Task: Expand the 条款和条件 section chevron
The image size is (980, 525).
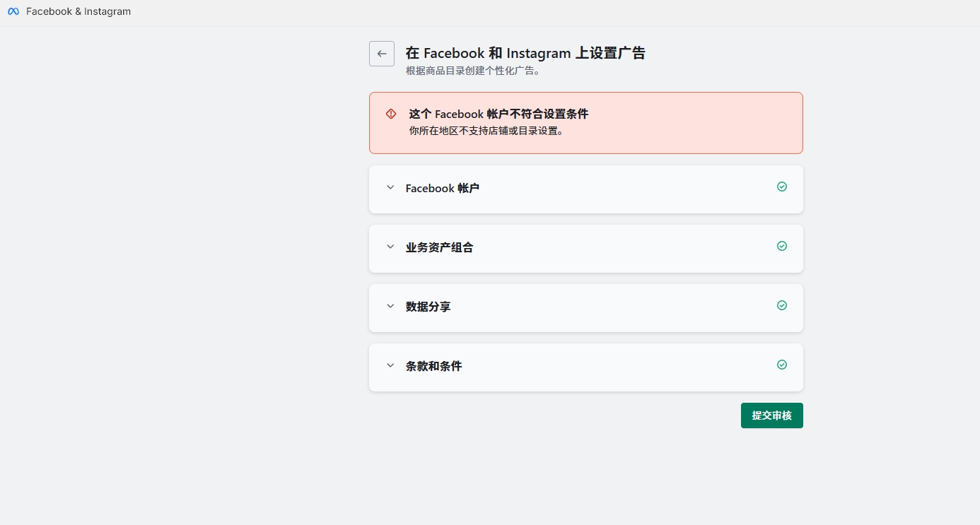Action: tap(390, 366)
